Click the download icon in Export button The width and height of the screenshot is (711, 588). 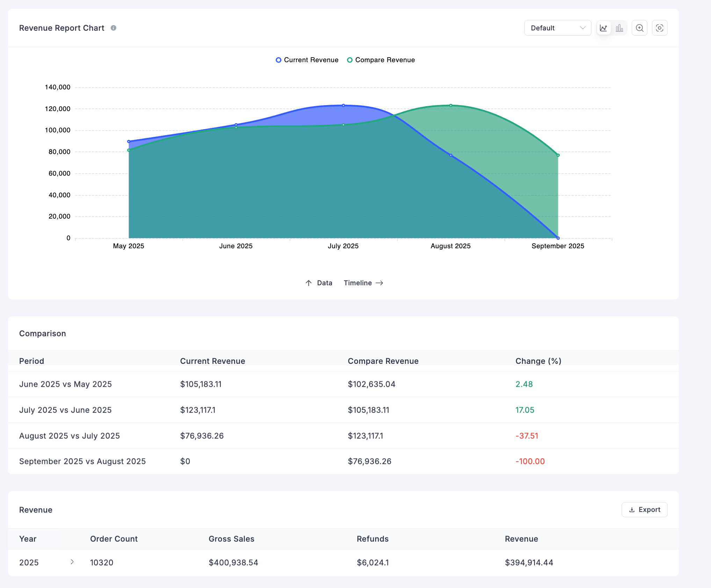632,510
